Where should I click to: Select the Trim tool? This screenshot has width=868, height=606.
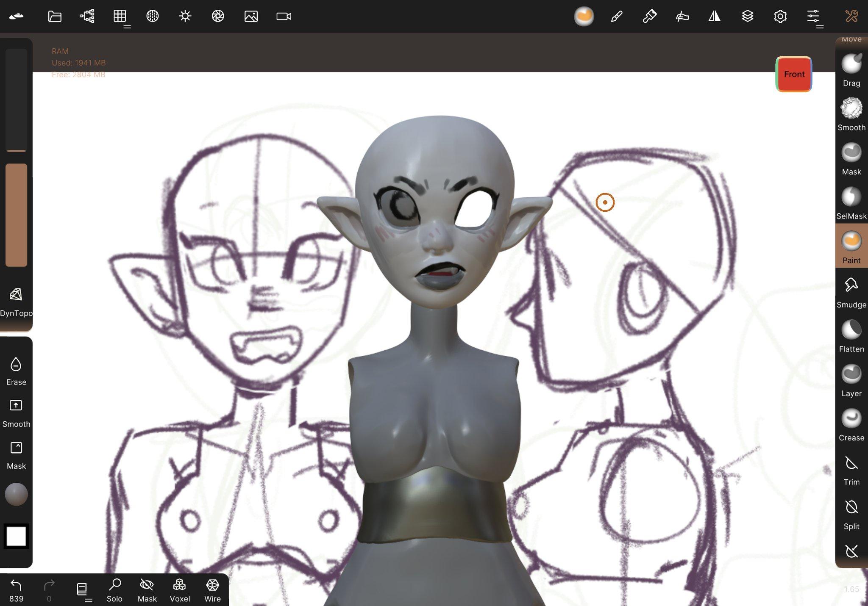851,470
